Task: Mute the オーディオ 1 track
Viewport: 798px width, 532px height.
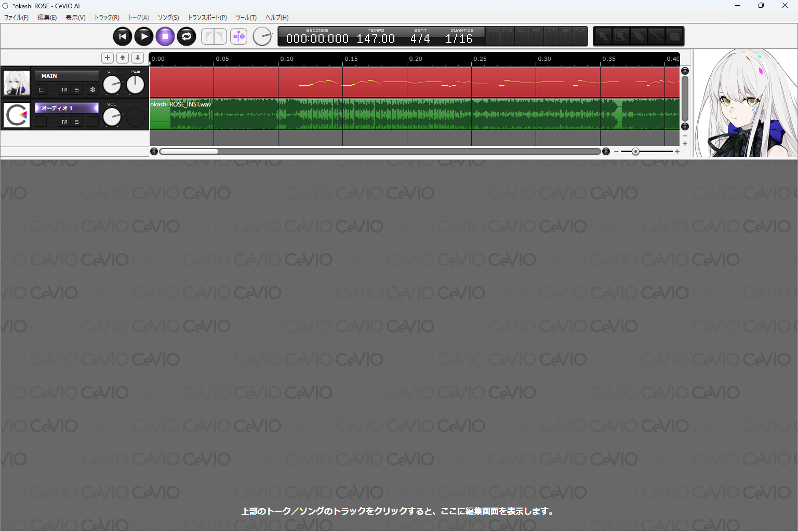Action: [64, 122]
